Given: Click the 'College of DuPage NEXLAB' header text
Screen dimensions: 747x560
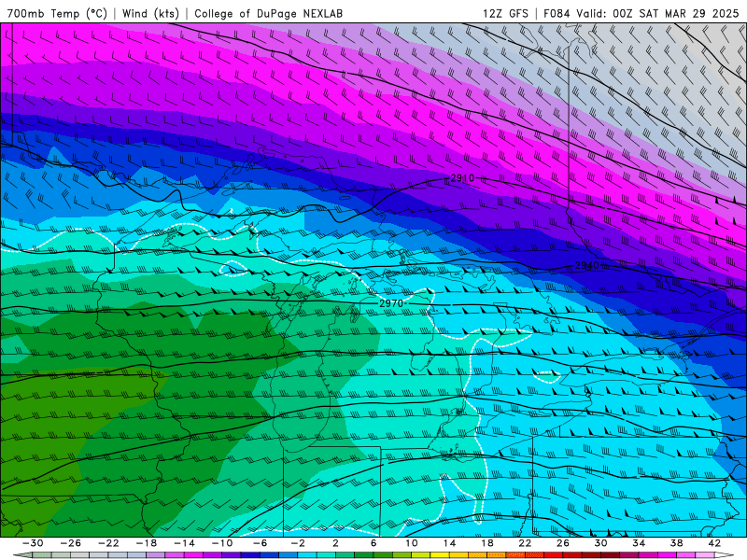Looking at the screenshot, I should pos(268,13).
